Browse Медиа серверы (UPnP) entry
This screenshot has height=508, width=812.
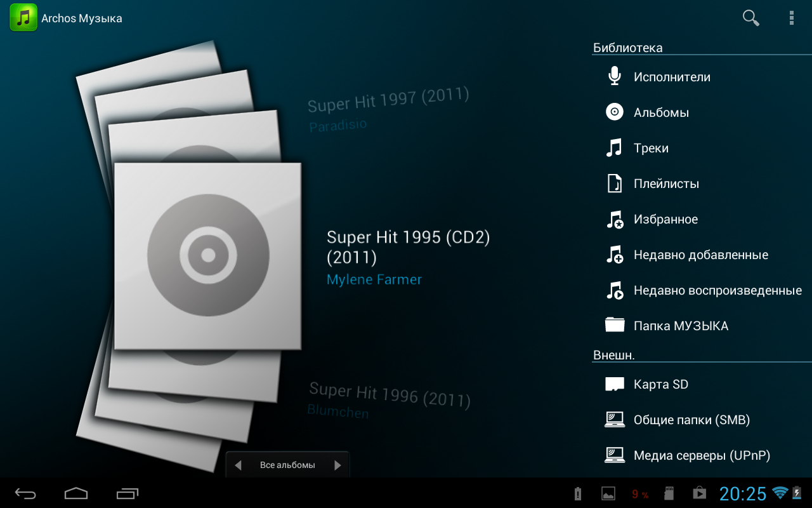[702, 455]
